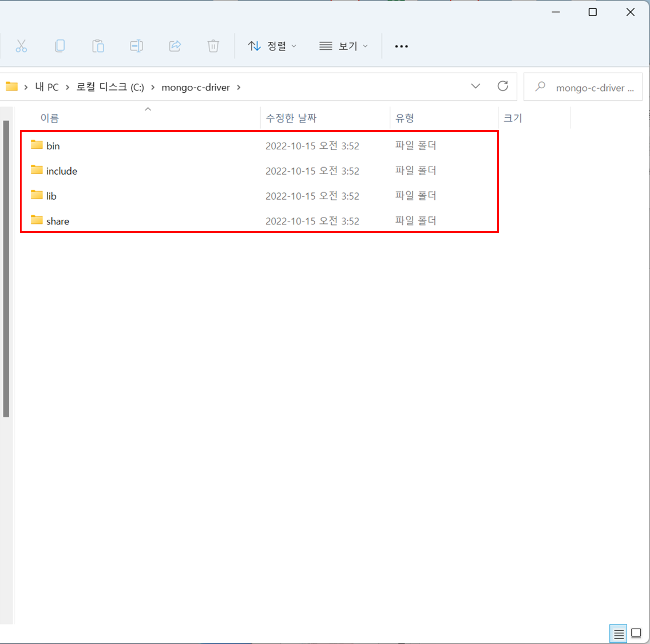Screen dimensions: 650x644
Task: Expand chevron after mongo-c-driver breadcrumb
Action: click(x=238, y=87)
